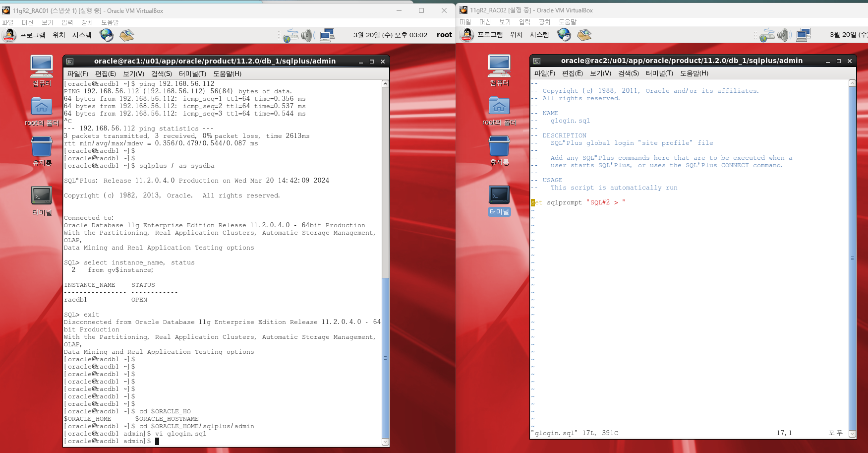
Task: Click the rac2 terminal window menu icon
Action: pos(537,61)
